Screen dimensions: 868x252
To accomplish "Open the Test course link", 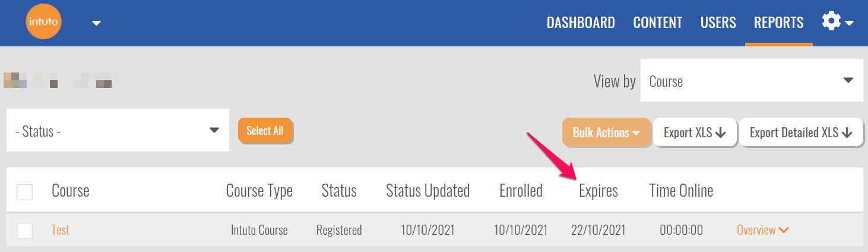I will click(x=61, y=230).
